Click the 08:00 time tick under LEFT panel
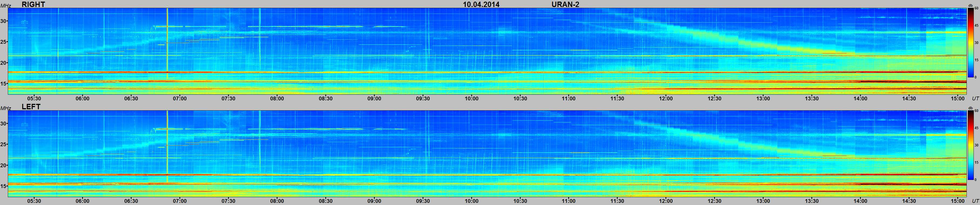Screen dimensions: 980x205 (277, 201)
